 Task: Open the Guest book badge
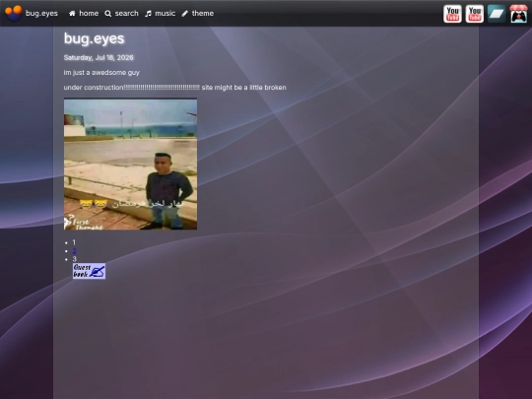(89, 271)
